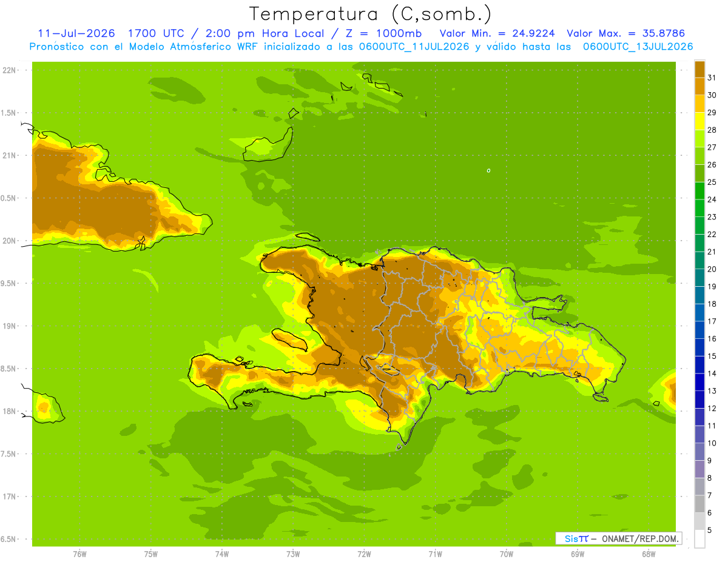Click 'Valor Min. = 24.9224' text
The width and height of the screenshot is (728, 562).
[x=497, y=33]
